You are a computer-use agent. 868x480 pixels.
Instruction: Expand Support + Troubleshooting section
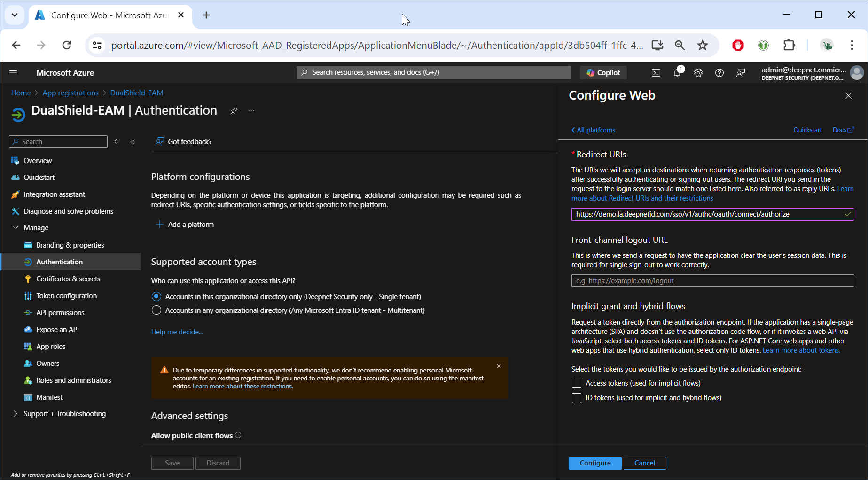click(x=16, y=414)
